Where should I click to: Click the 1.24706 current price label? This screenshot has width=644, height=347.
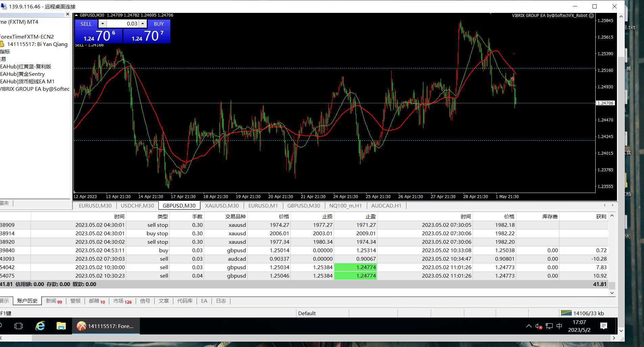coord(605,103)
